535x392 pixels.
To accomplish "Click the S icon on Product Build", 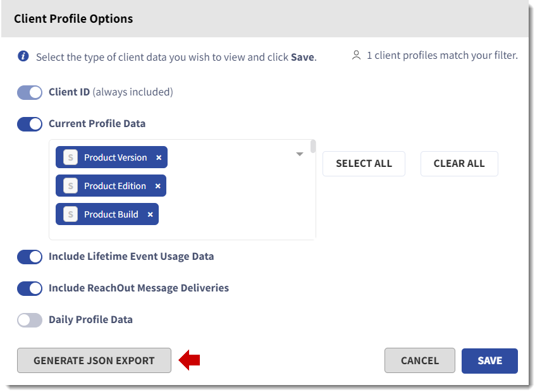I will (x=71, y=214).
